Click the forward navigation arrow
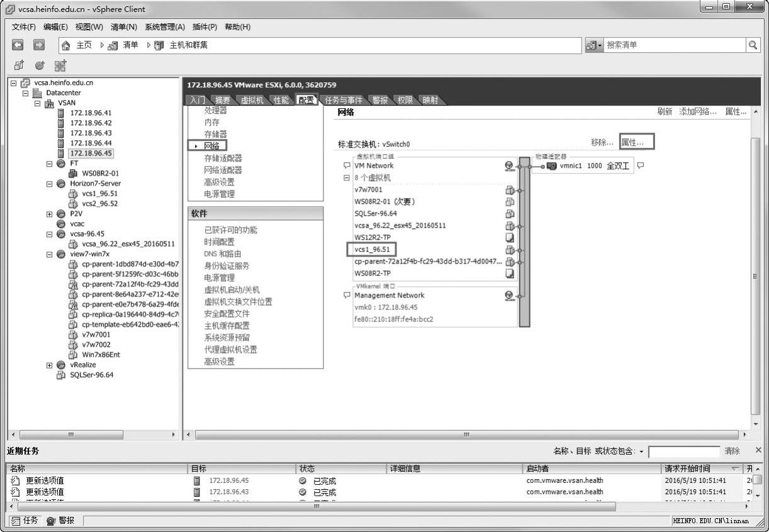Screen dimensions: 769x532 point(39,45)
